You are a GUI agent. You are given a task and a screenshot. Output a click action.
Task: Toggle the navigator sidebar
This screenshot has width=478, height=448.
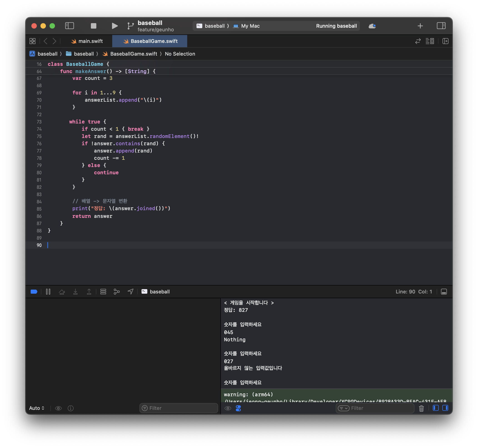[x=70, y=26]
